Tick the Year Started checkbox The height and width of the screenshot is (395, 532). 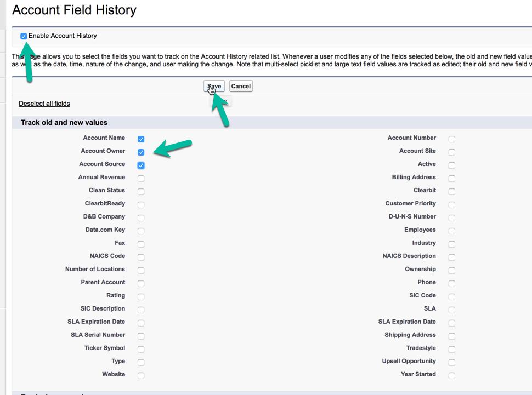point(452,376)
